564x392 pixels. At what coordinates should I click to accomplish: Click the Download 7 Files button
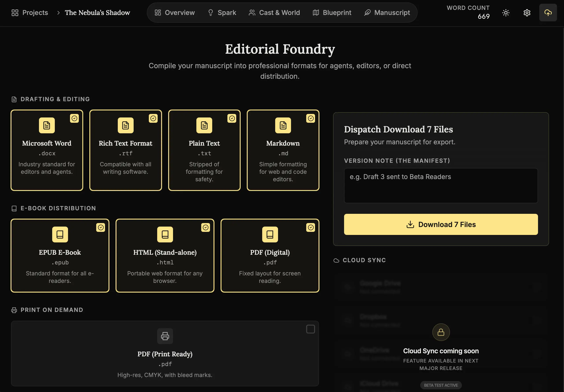tap(441, 224)
